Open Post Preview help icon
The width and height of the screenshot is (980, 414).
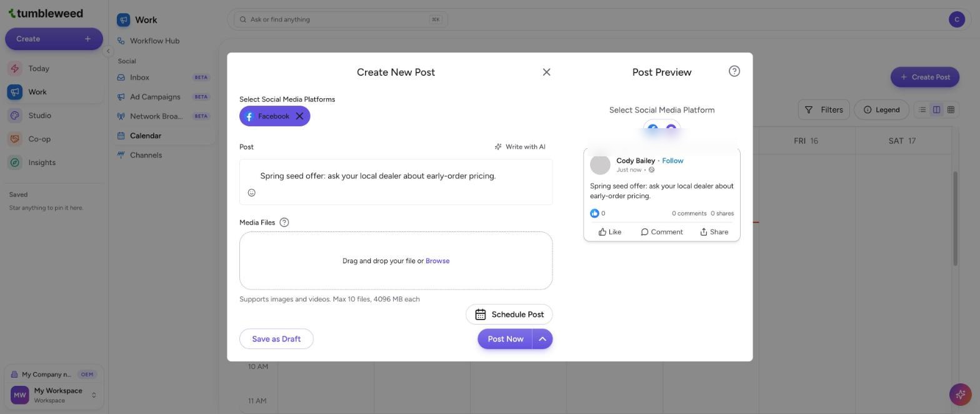click(x=734, y=71)
